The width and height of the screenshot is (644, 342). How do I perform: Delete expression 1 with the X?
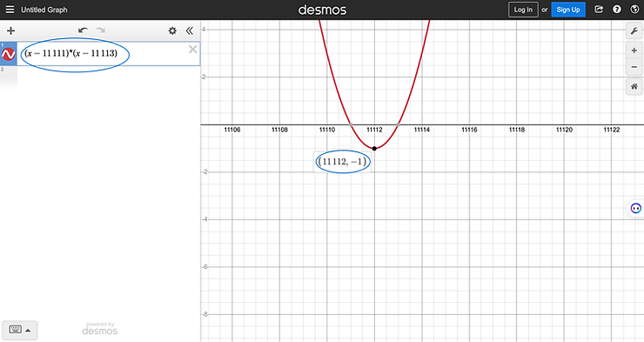pyautogui.click(x=192, y=50)
